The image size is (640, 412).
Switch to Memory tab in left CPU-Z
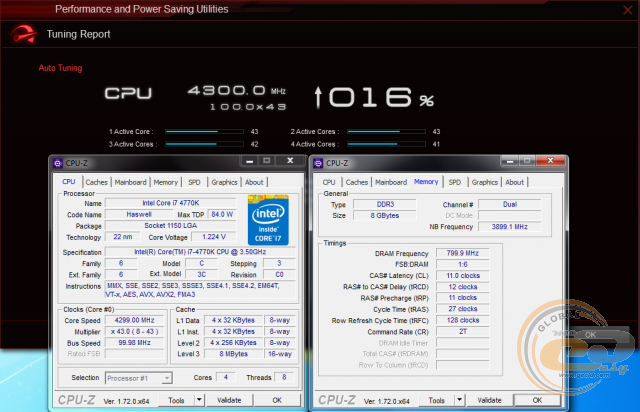[165, 182]
